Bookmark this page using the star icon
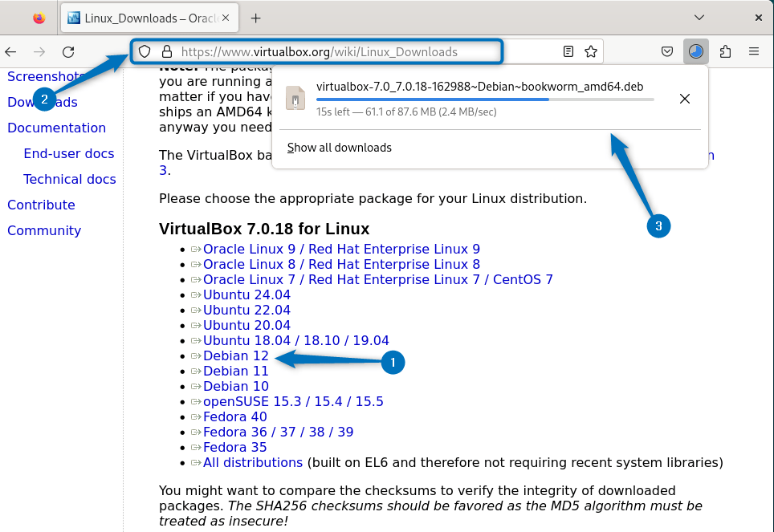774x532 pixels. click(x=591, y=51)
